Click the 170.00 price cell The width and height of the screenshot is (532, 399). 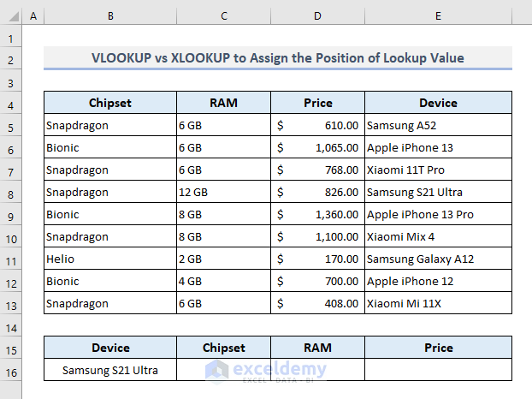pos(318,259)
